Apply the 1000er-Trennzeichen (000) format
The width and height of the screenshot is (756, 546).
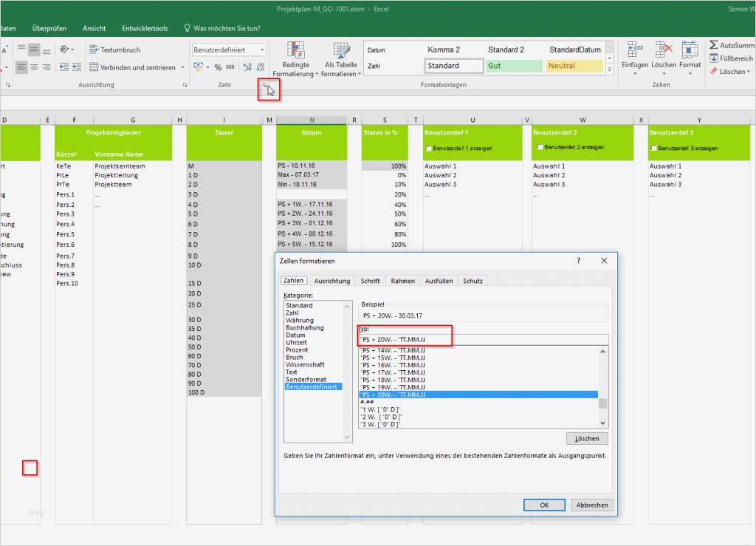point(231,66)
